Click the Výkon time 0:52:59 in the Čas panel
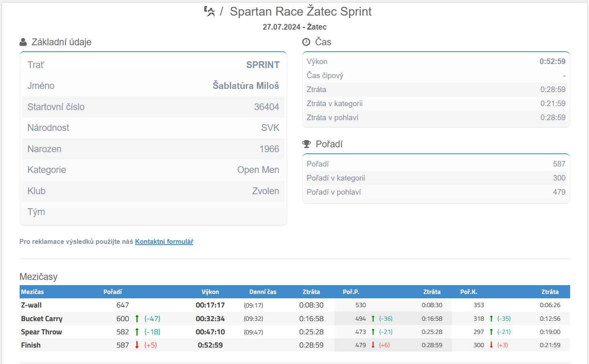 (553, 61)
